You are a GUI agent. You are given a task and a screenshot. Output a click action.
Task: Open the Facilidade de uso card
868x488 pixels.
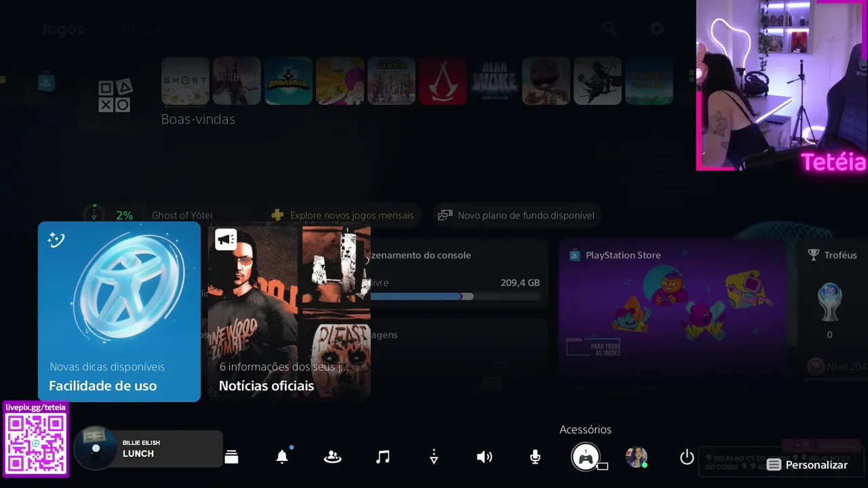pos(119,311)
